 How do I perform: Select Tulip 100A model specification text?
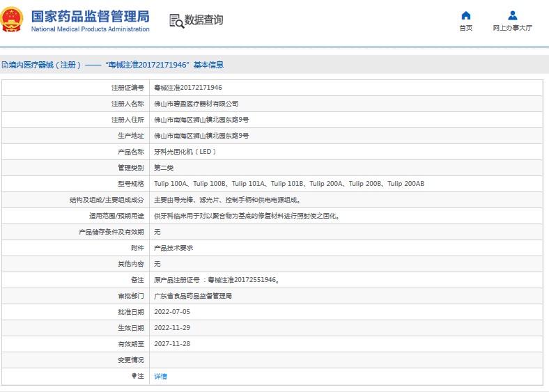[289, 184]
